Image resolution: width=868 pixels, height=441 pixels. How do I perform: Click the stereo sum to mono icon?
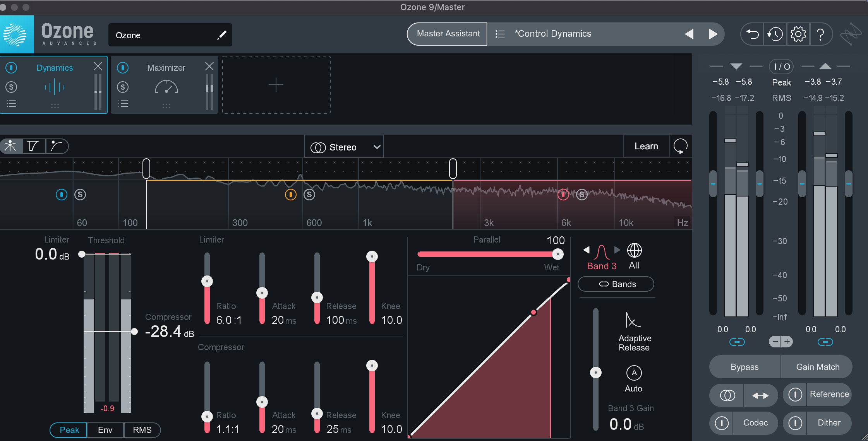coord(727,395)
